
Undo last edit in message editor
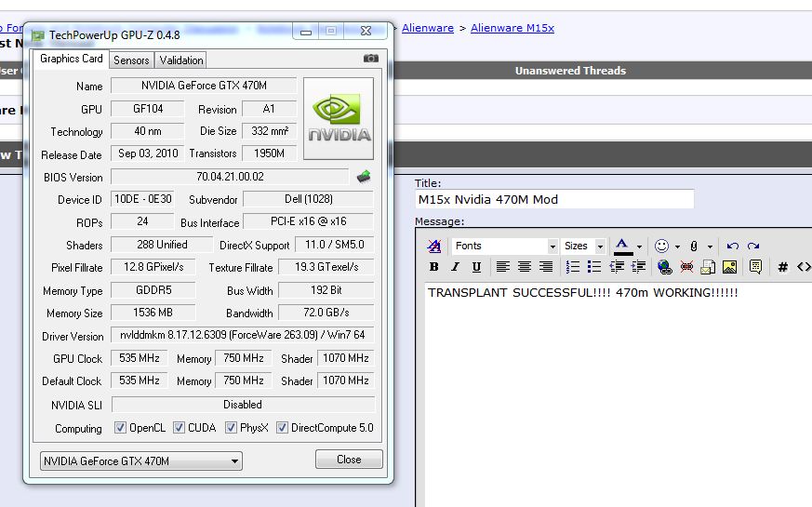coord(732,246)
